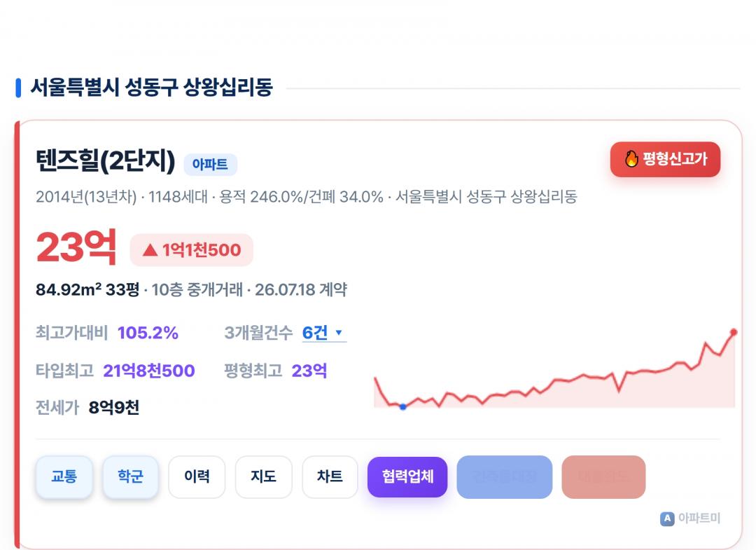Click the small arrow next to 6건
Screen dimensions: 756x550
(x=339, y=332)
